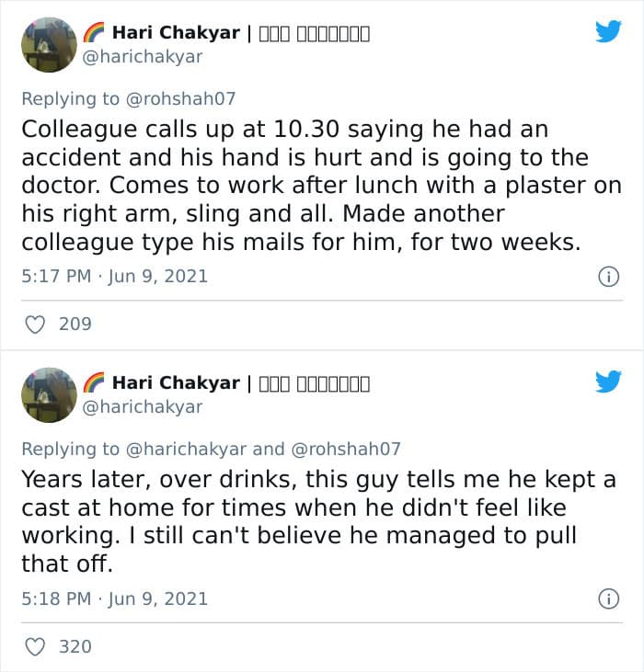The image size is (644, 672).
Task: Visit @harichakyar handle under second tweet name
Action: [143, 406]
